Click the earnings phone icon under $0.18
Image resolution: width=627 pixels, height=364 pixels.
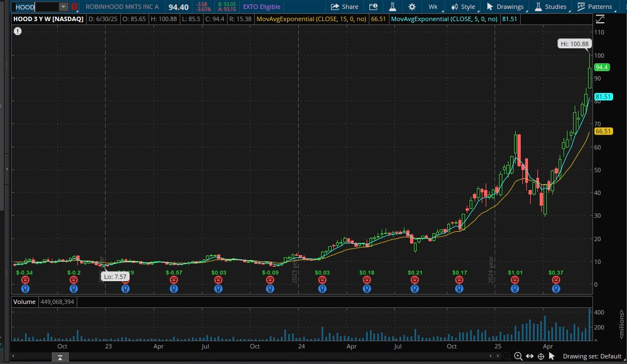(367, 280)
